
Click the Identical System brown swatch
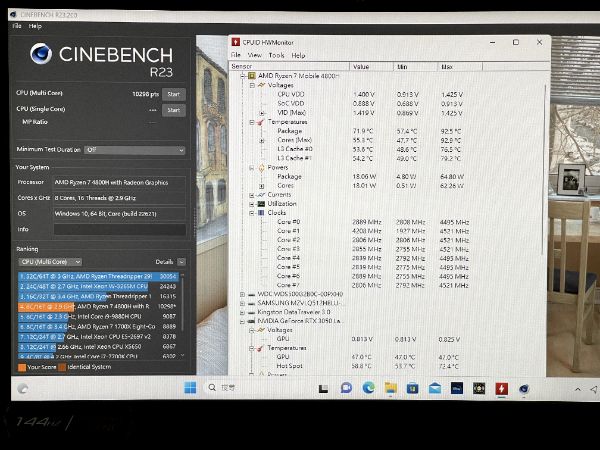tap(62, 367)
